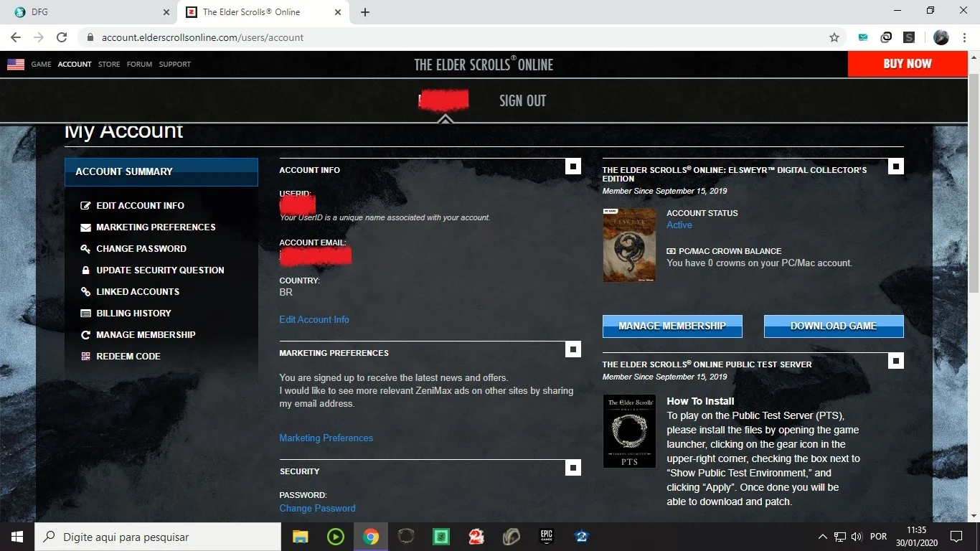Click the Change Password link under Security
Screen dimensions: 980x551
coord(317,509)
